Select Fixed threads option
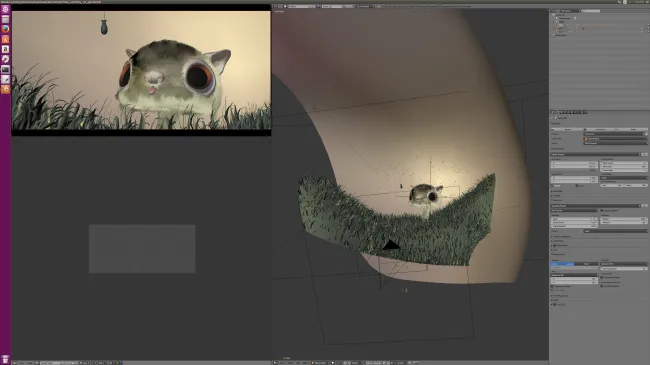The image size is (650, 365). click(586, 264)
